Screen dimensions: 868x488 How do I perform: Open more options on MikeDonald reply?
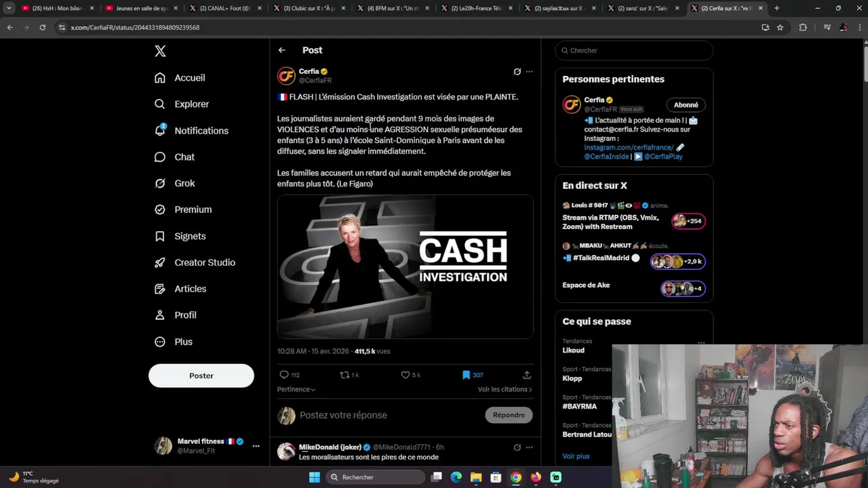pos(530,447)
